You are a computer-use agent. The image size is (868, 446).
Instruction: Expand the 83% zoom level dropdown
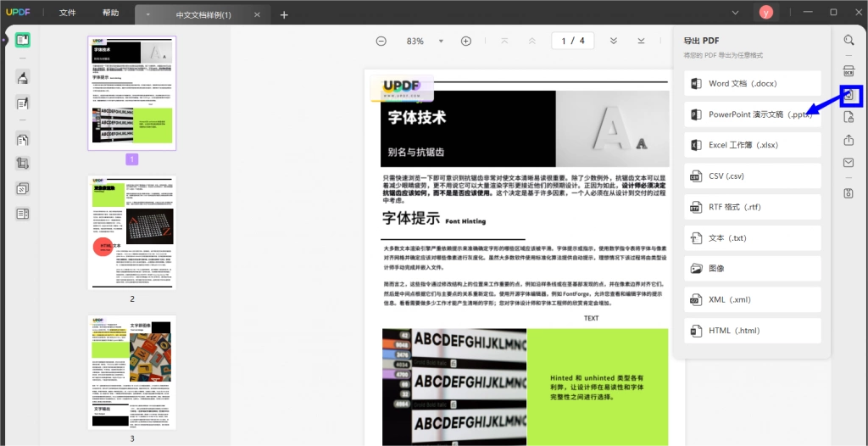pyautogui.click(x=441, y=41)
